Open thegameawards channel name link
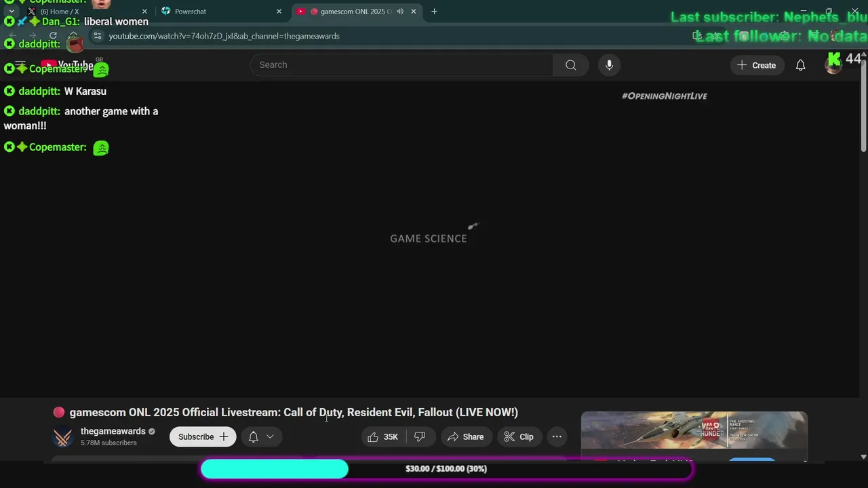The height and width of the screenshot is (488, 868). [x=113, y=431]
